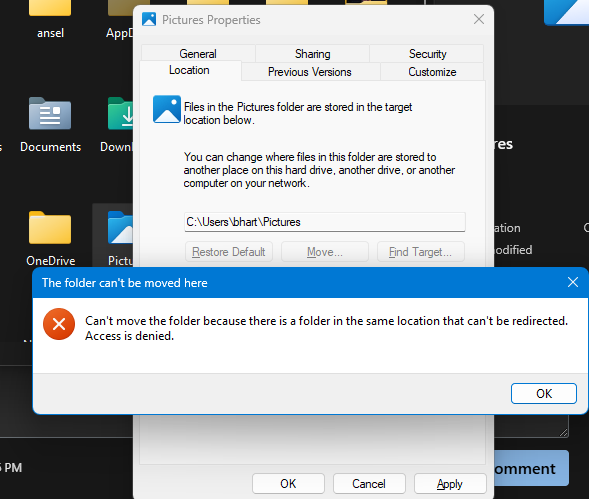Click the Apply button

(x=450, y=483)
